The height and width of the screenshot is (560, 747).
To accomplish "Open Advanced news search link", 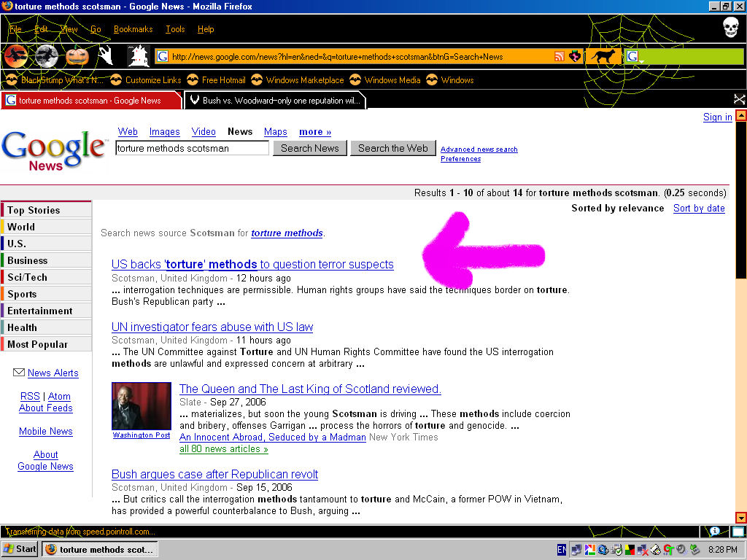I will click(x=479, y=149).
